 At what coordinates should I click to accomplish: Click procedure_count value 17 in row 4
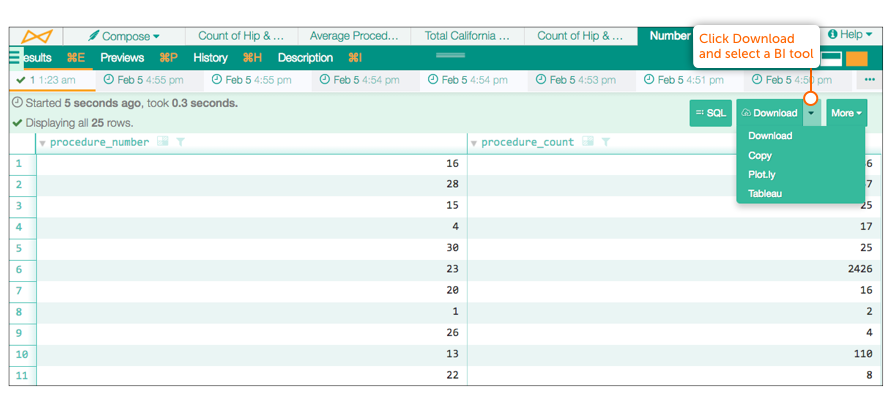[x=867, y=227]
